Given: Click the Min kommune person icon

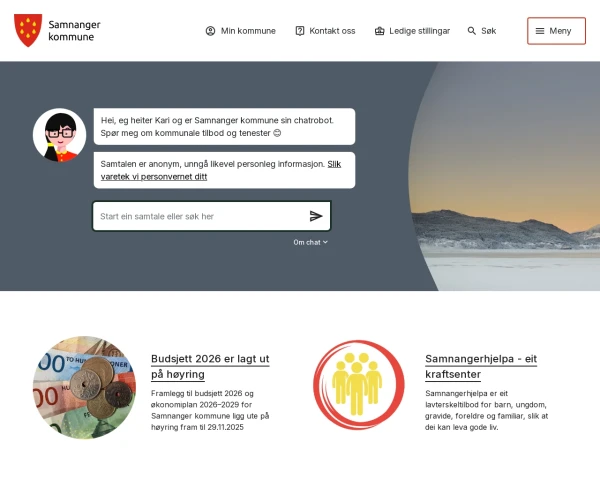Looking at the screenshot, I should click(x=210, y=31).
